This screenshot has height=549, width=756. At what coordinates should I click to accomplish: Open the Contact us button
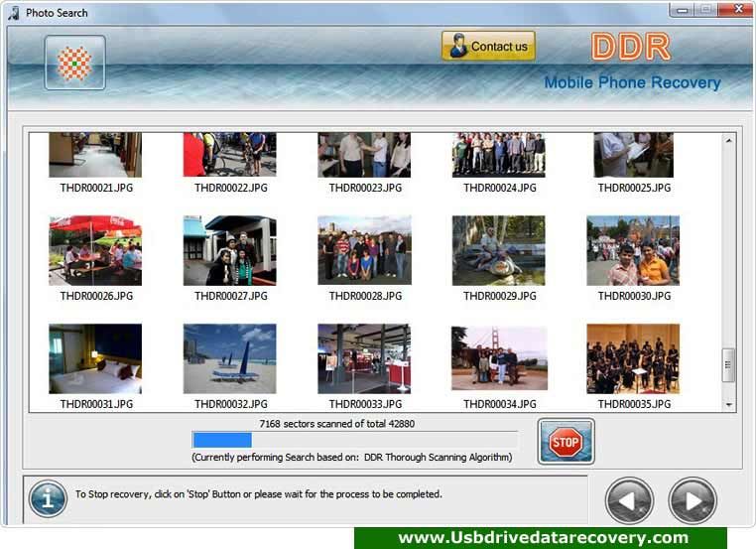pos(488,47)
